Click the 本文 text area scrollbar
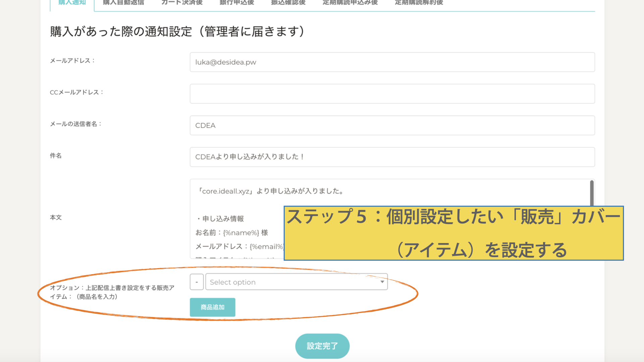The width and height of the screenshot is (644, 362). 592,193
